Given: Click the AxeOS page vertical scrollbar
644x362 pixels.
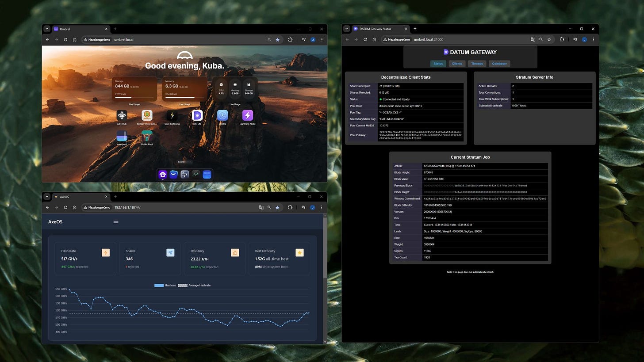Looking at the screenshot, I should tap(326, 248).
